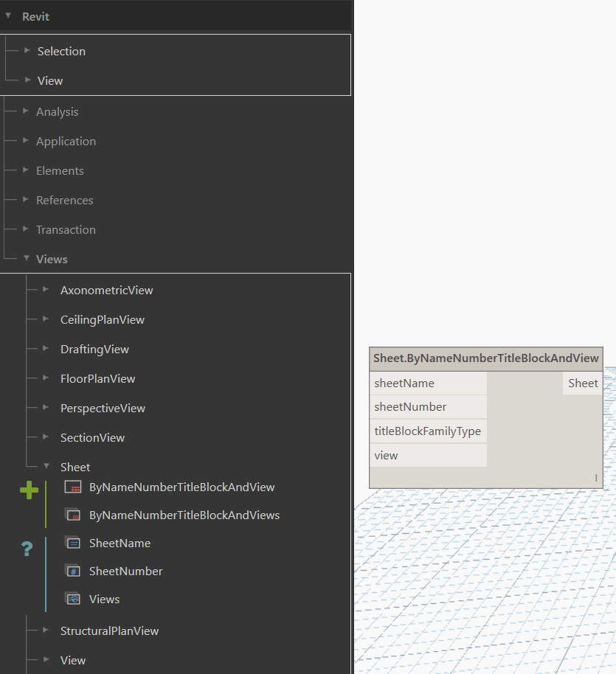Expand the Transaction category

(x=24, y=229)
